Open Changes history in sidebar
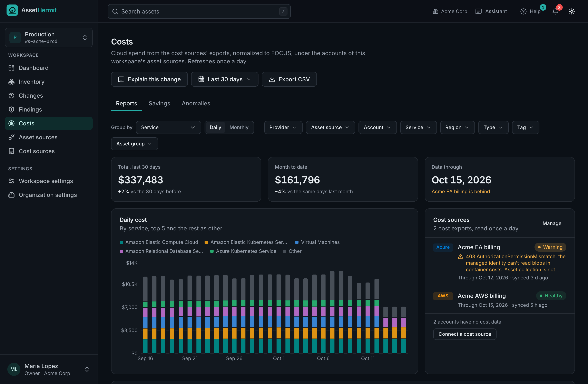588x384 pixels. (x=49, y=95)
